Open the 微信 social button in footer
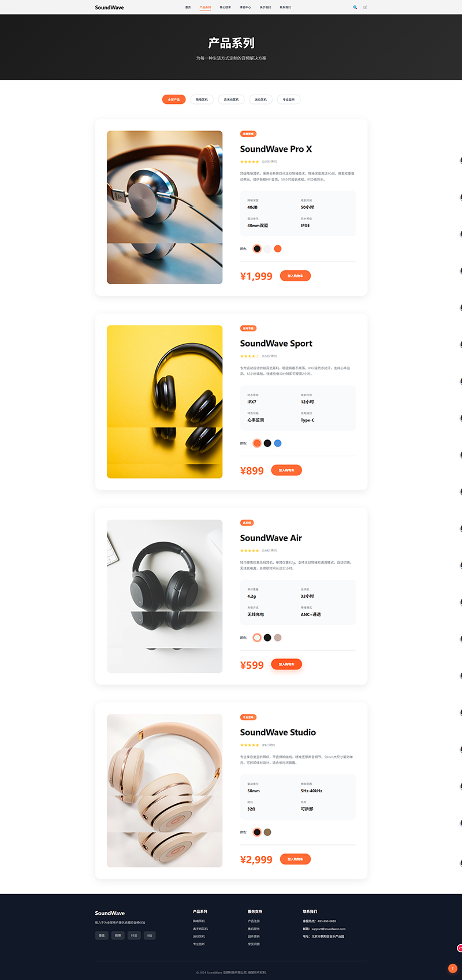The image size is (462, 980). (102, 936)
